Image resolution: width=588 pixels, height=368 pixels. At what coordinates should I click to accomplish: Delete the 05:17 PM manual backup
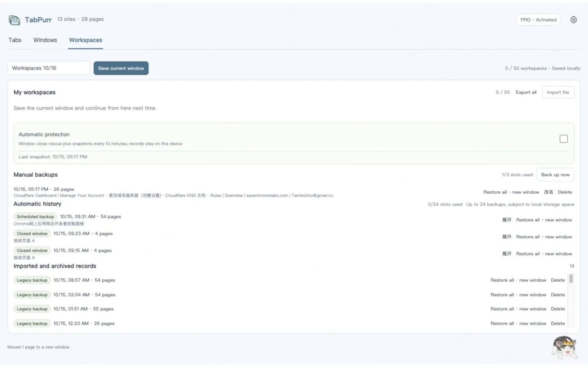click(x=565, y=192)
